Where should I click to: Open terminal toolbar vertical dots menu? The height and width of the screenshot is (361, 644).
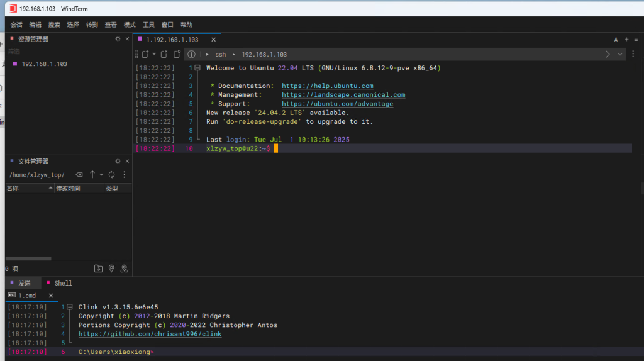coord(633,54)
